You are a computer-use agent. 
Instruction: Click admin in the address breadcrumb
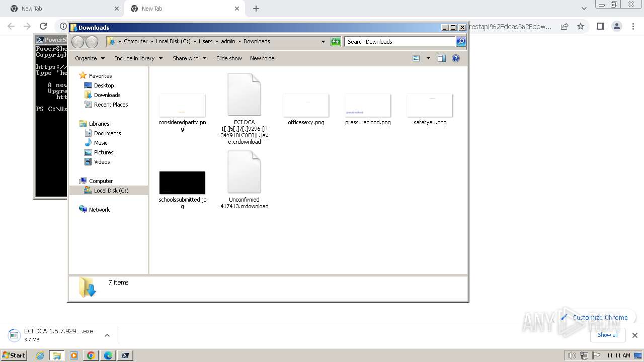click(x=228, y=42)
